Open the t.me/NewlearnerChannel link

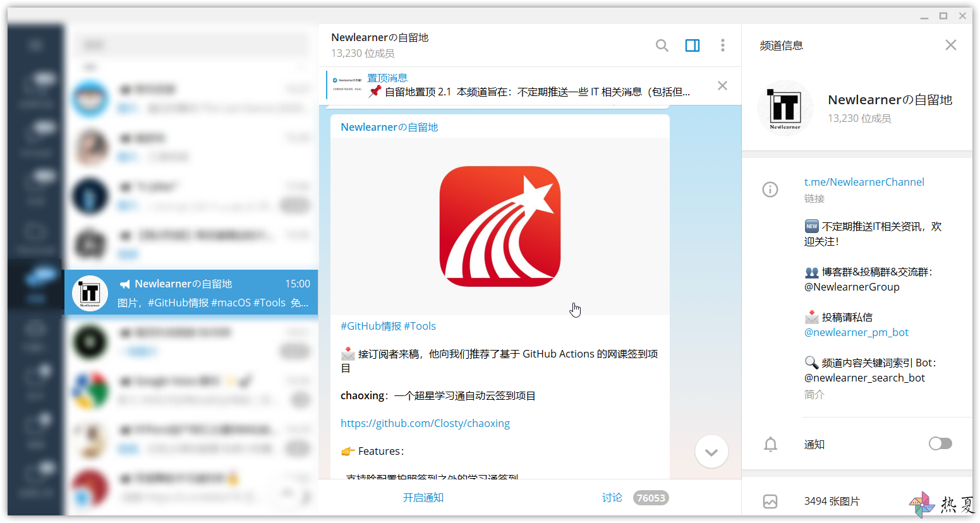click(864, 182)
